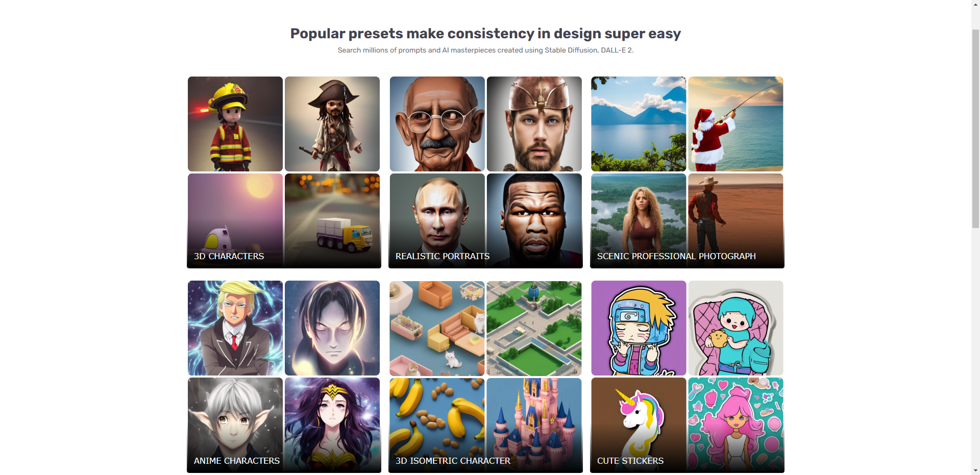The height and width of the screenshot is (475, 980).
Task: Open the REALISTIC PORTRAITS preset label
Action: click(x=443, y=256)
